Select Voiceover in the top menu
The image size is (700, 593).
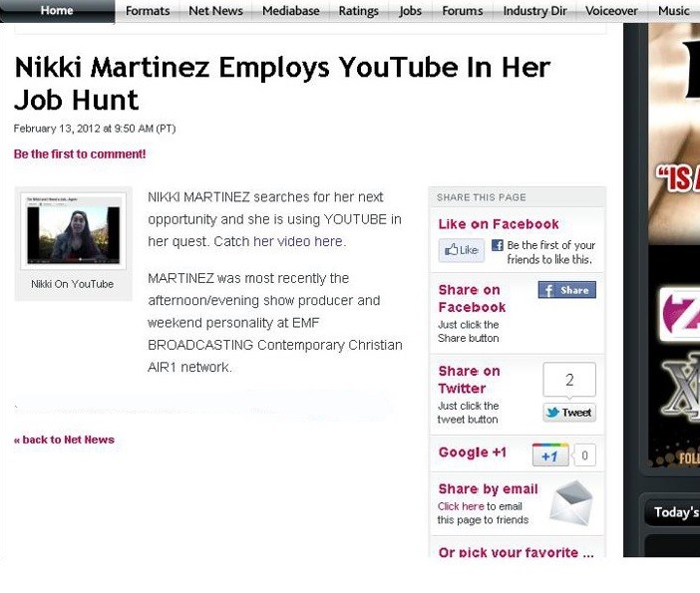611,11
